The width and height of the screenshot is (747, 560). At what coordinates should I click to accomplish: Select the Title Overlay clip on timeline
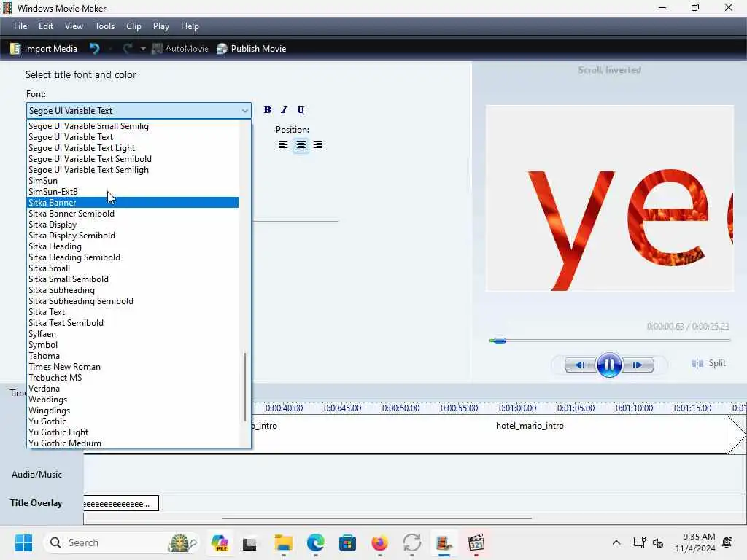tap(120, 503)
